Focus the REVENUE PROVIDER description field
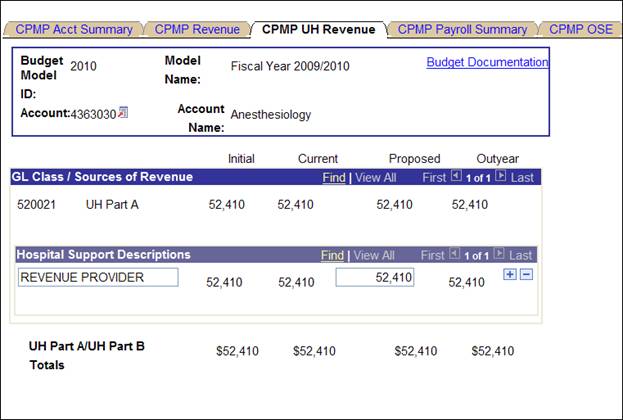This screenshot has width=623, height=420. (98, 277)
